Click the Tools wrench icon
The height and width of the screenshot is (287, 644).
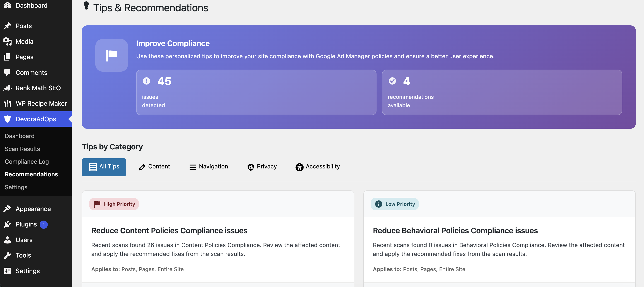(7, 255)
